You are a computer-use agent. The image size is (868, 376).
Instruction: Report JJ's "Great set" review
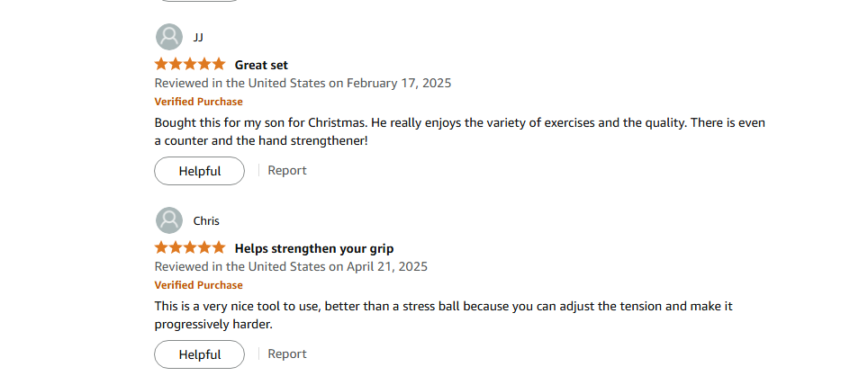point(287,170)
